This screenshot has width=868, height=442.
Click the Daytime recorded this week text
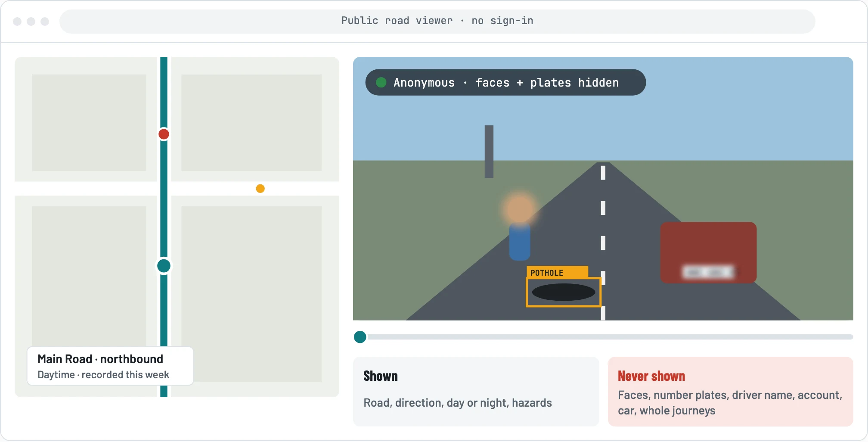pos(103,375)
